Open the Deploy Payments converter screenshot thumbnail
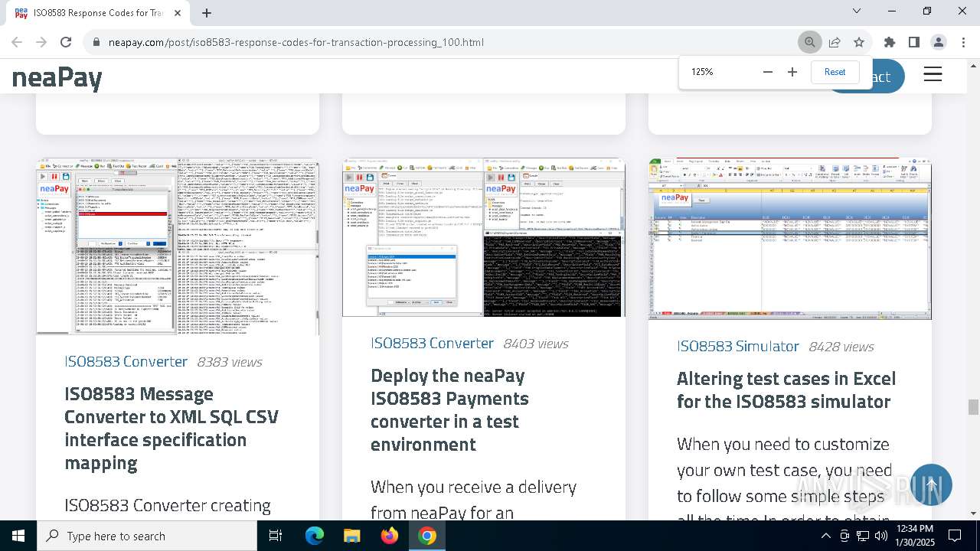Image resolution: width=980 pixels, height=551 pixels. pyautogui.click(x=484, y=237)
